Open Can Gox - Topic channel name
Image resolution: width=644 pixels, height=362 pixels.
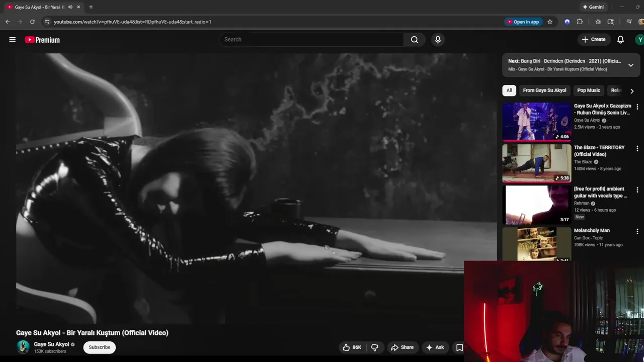588,238
